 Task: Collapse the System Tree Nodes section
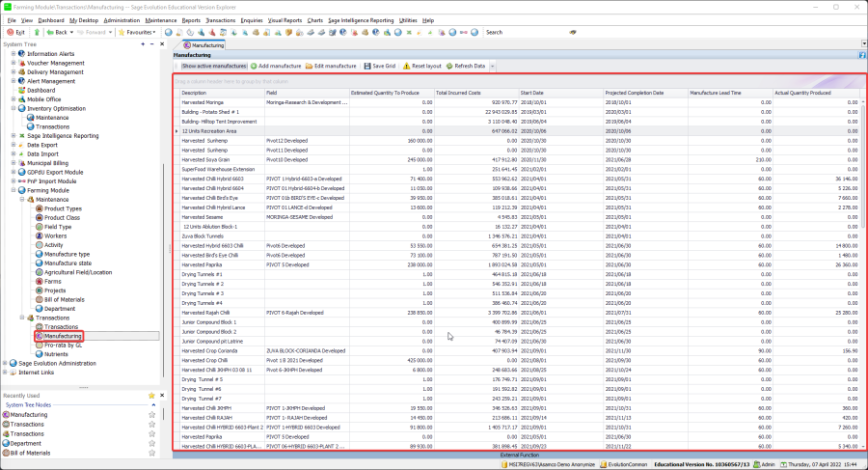pos(153,404)
